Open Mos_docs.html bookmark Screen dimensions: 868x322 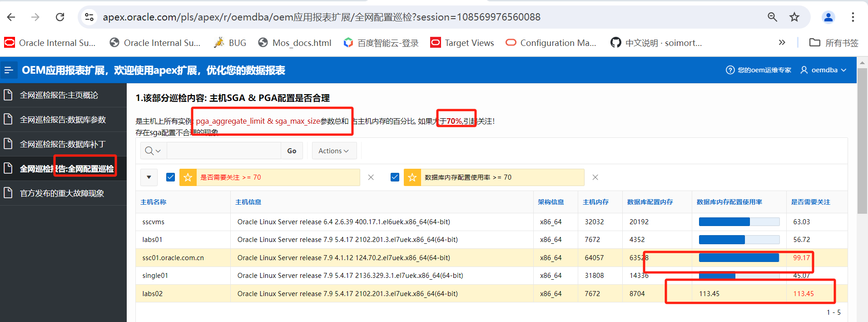tap(295, 43)
